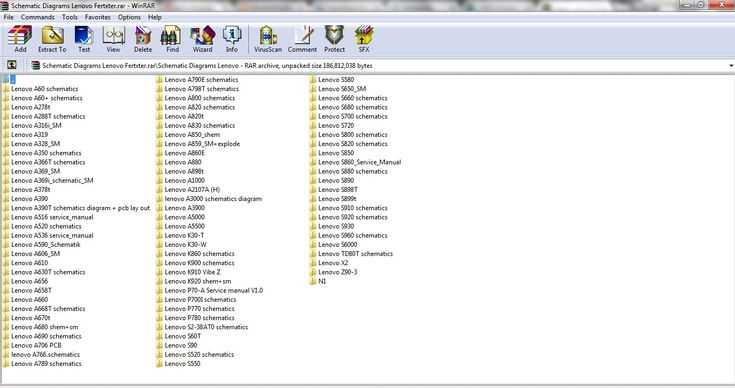Select 'Lenovo S720' folder
The image size is (735, 388).
point(332,125)
